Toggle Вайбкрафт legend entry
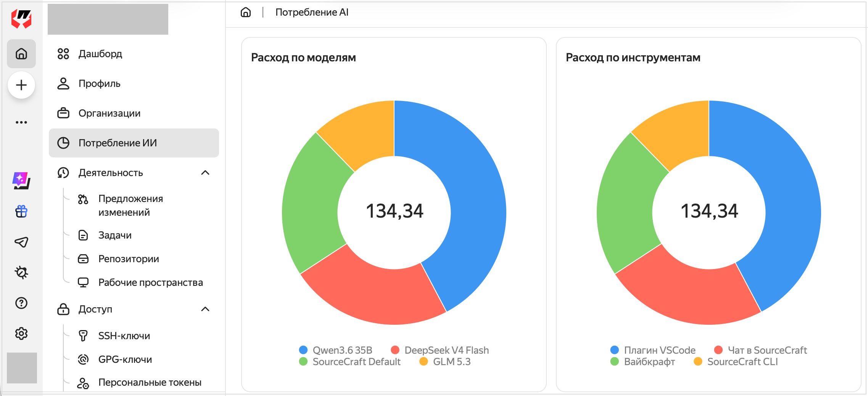Screen dimensions: 868x396 643,362
